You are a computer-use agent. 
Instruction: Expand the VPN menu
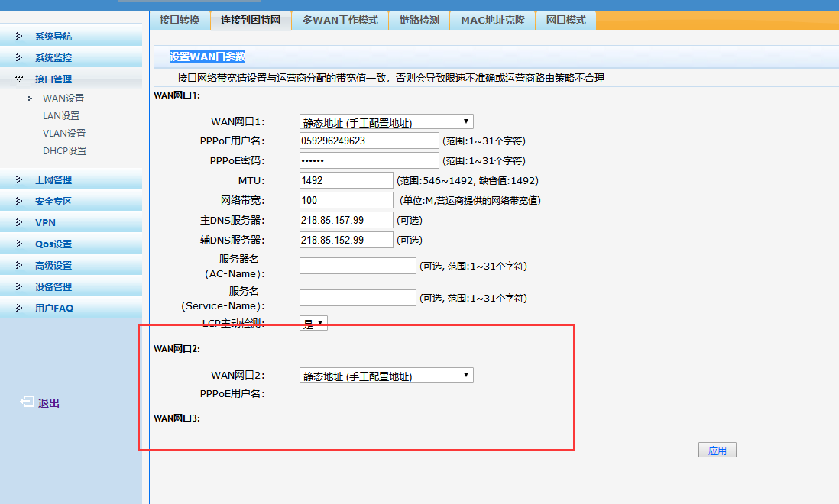46,223
